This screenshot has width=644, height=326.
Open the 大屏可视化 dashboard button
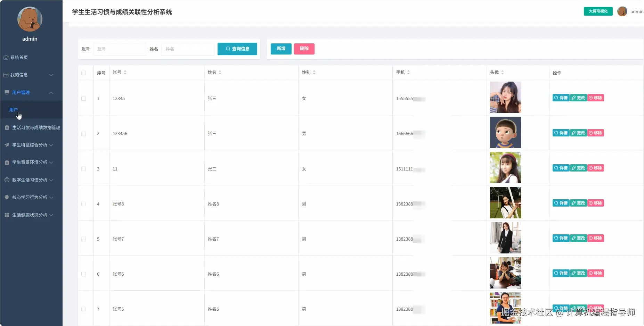tap(598, 11)
